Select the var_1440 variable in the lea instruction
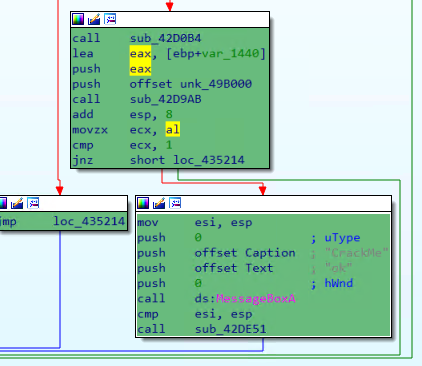Screen dimensions: 422x366 (x=231, y=53)
